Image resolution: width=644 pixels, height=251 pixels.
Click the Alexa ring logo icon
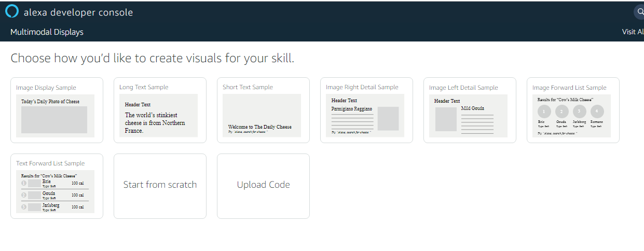point(11,11)
